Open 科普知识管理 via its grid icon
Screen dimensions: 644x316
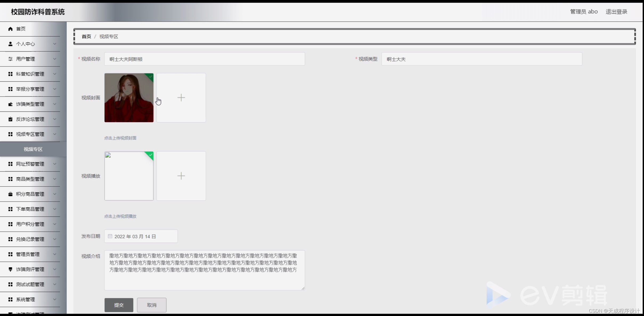click(10, 74)
